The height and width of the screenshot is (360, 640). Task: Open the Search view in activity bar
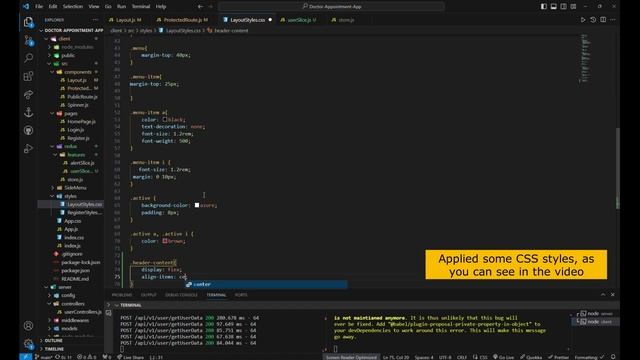pos(29,58)
